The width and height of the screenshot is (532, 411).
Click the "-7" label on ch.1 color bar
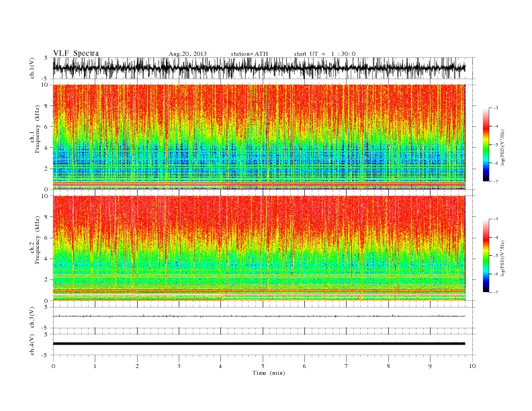[x=496, y=181]
